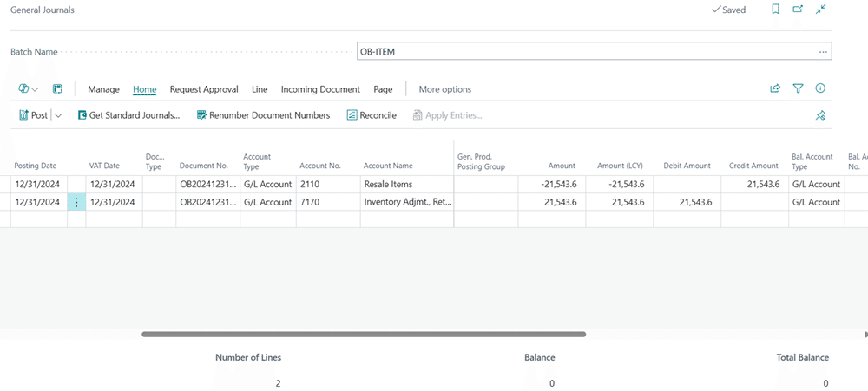Click the bookmark icon in header
Viewport: 868px width, 391px height.
[775, 10]
